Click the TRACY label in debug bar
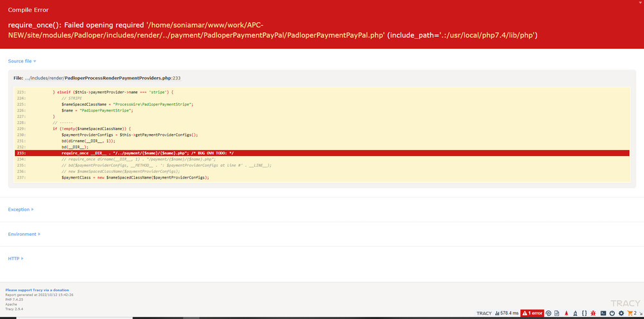 point(484,313)
